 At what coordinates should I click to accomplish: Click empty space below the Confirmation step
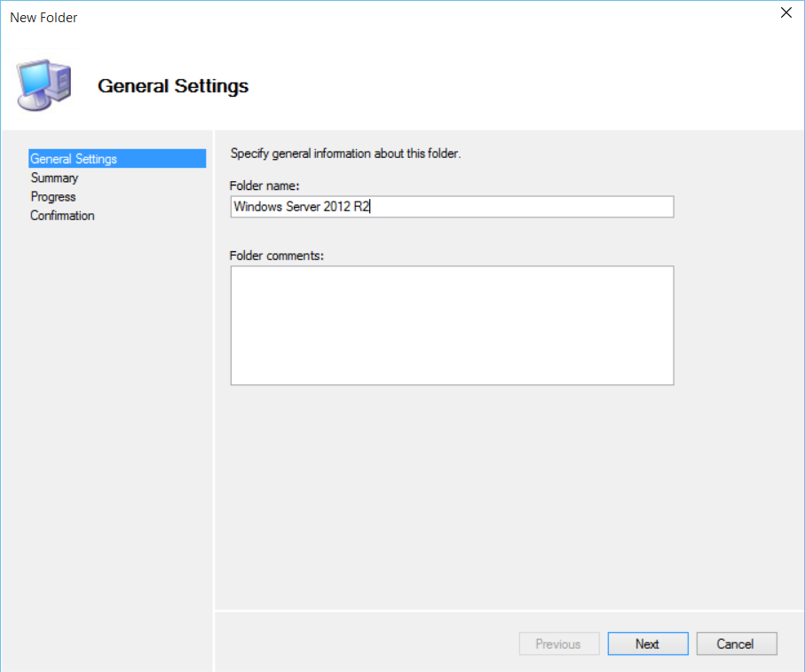pos(107,399)
